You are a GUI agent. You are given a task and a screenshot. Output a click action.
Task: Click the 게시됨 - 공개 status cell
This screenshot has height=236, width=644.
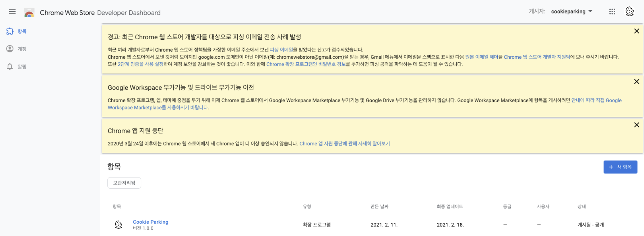point(591,225)
